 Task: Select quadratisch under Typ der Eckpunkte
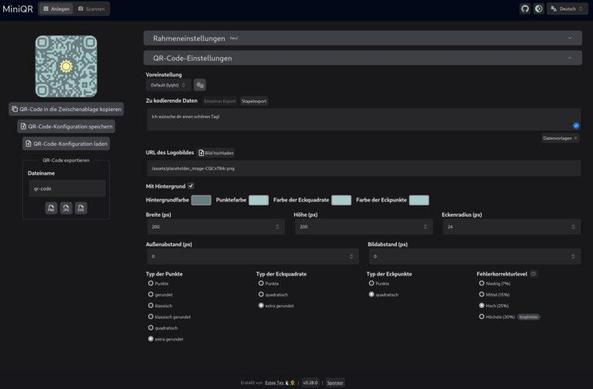pyautogui.click(x=371, y=294)
